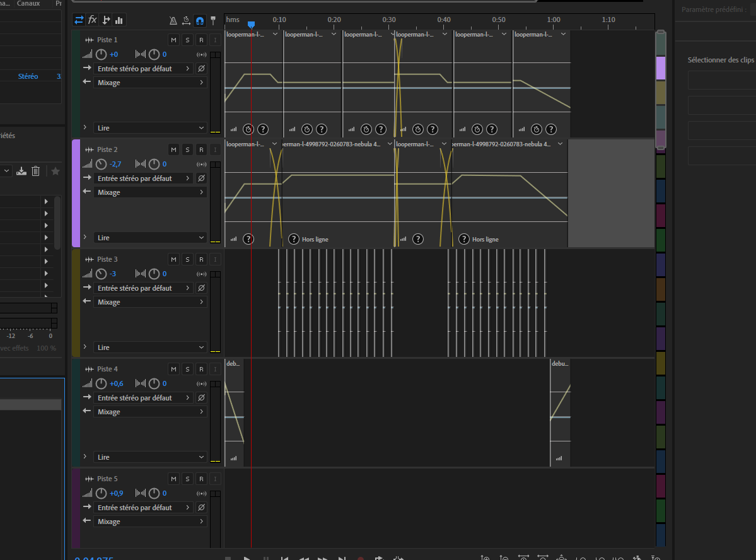Expand Piste 4 automation lanes chevron
Image resolution: width=756 pixels, height=560 pixels.
[x=85, y=457]
